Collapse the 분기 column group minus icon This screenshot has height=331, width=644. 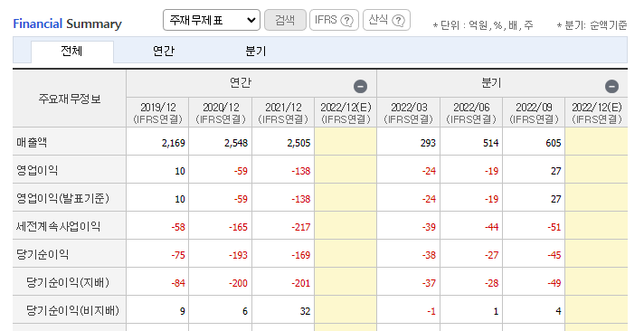pyautogui.click(x=611, y=86)
